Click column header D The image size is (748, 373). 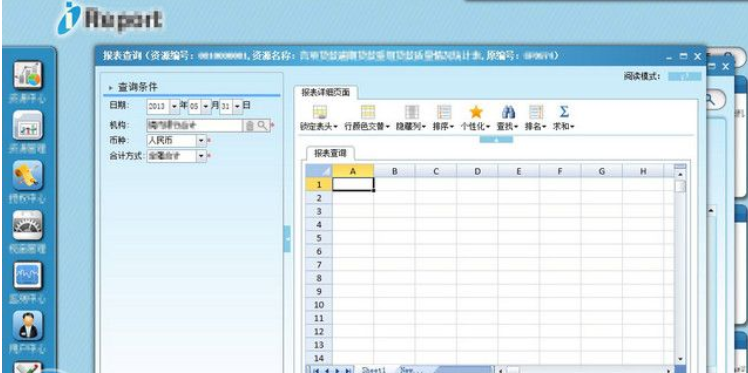point(477,171)
